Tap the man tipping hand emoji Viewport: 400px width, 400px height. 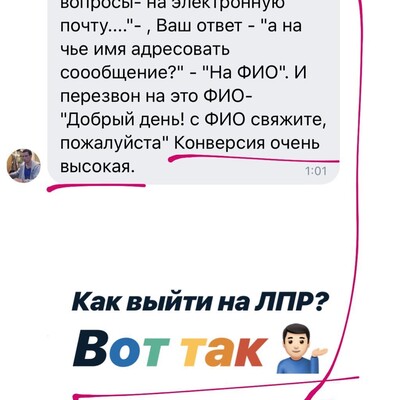[x=302, y=348]
